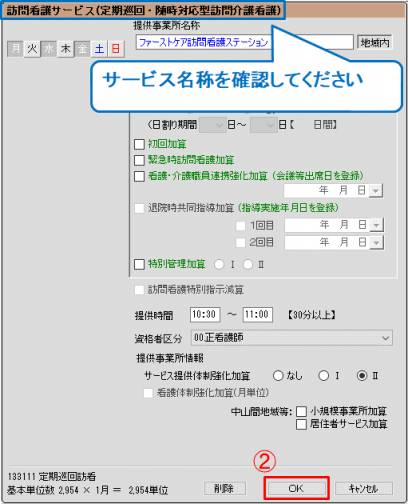Image resolution: width=408 pixels, height=504 pixels.
Task: Click the 基本単位数 2,954単位 calculation text
Action: tap(88, 490)
